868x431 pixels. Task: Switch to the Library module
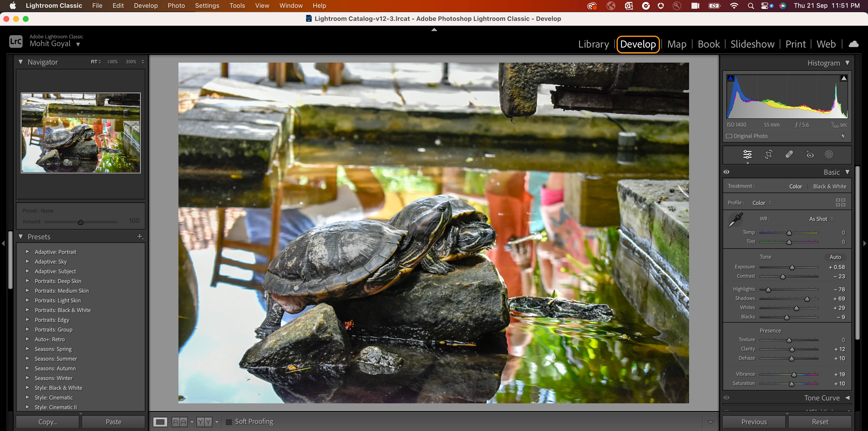pyautogui.click(x=593, y=44)
